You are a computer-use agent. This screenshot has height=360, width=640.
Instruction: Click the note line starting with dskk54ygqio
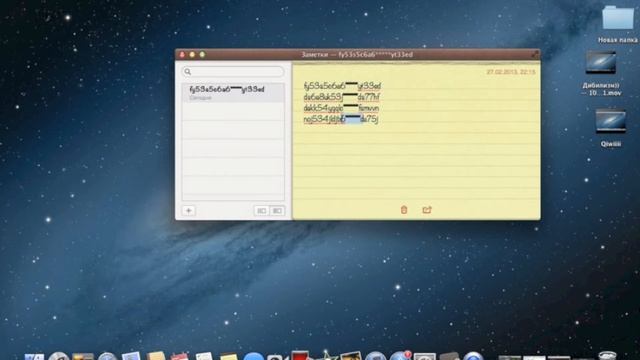coord(341,108)
